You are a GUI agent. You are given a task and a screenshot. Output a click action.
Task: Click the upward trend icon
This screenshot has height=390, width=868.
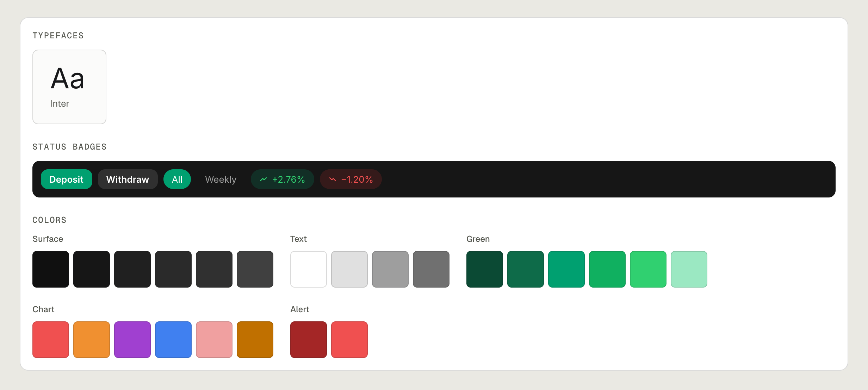click(x=263, y=179)
